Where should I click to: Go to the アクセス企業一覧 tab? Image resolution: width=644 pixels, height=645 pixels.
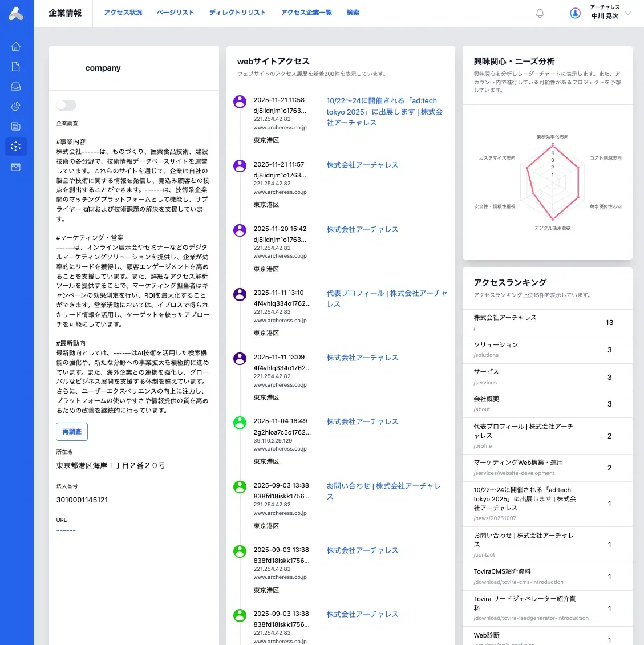point(306,13)
